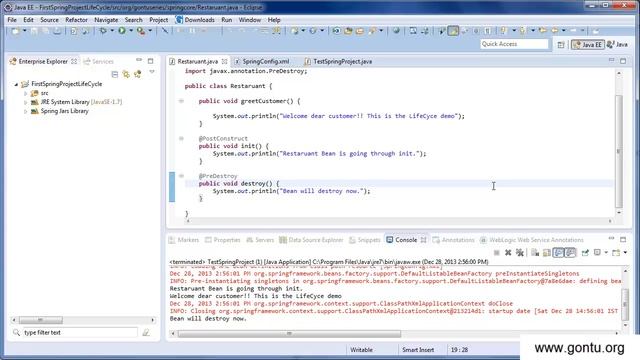Click the New file wizard toolbar icon

(16, 31)
